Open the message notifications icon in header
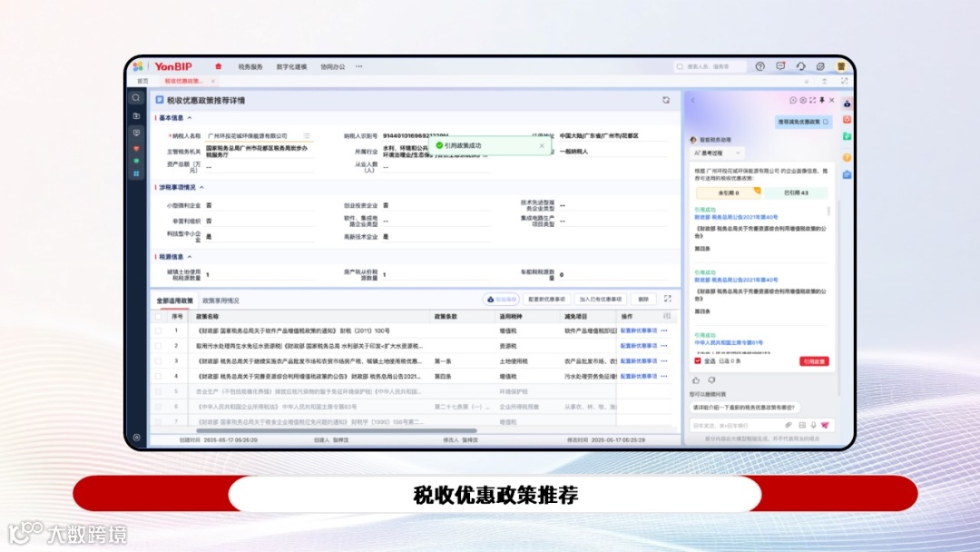This screenshot has width=980, height=552. [780, 66]
